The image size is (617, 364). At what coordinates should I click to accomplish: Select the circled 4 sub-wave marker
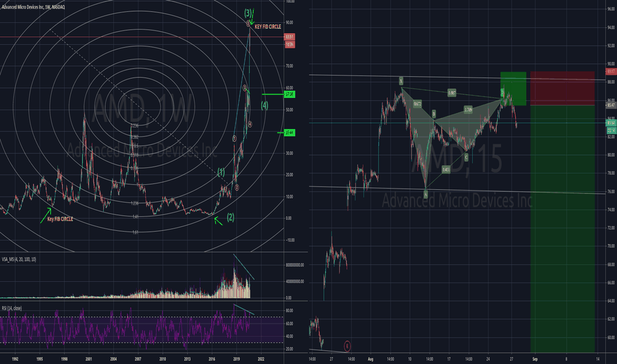coord(250,124)
